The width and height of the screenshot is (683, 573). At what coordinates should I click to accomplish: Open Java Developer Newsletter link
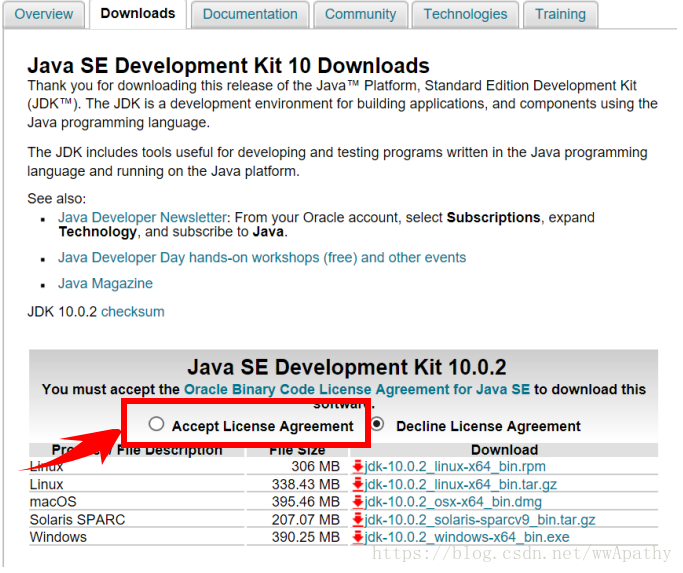click(143, 219)
